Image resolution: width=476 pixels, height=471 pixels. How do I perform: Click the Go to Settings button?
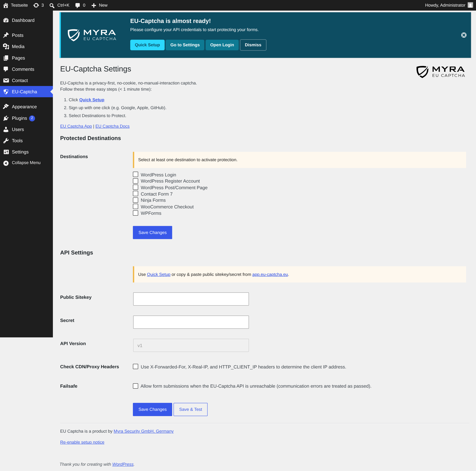185,45
